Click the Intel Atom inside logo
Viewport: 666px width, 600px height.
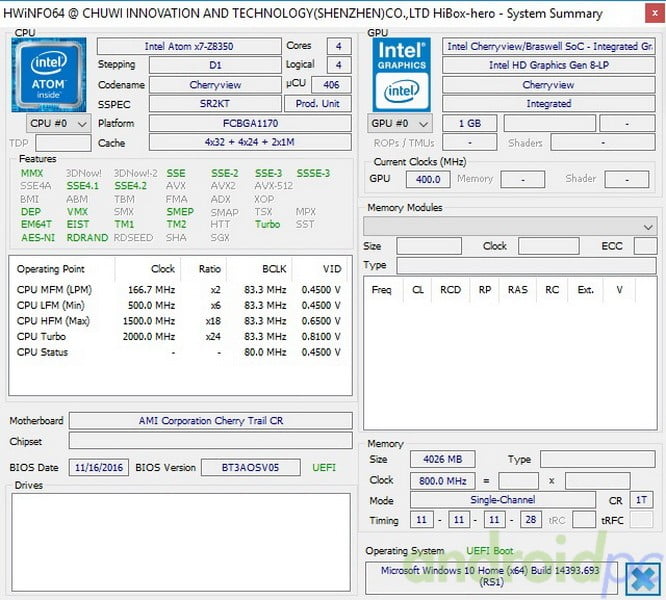48,75
